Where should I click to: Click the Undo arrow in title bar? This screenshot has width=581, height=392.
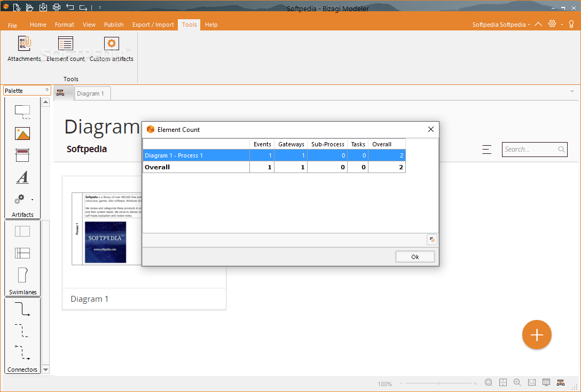coord(69,7)
